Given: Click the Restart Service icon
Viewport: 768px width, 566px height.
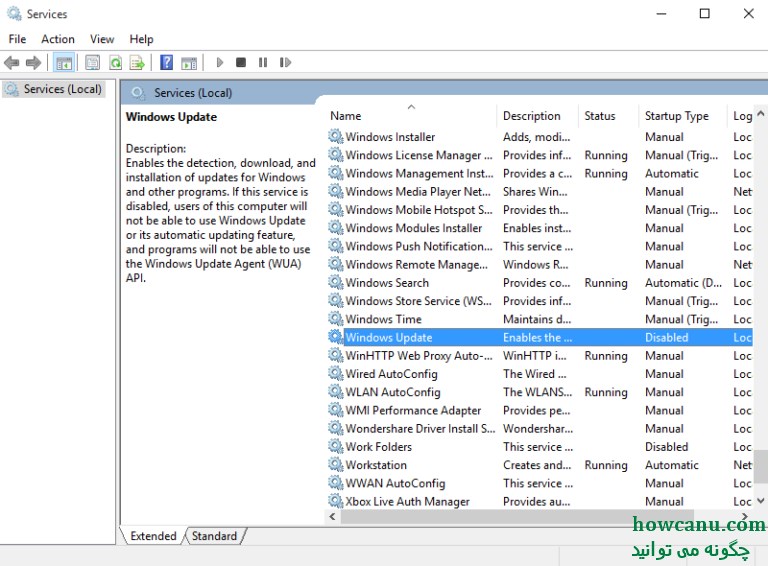Looking at the screenshot, I should pos(285,63).
